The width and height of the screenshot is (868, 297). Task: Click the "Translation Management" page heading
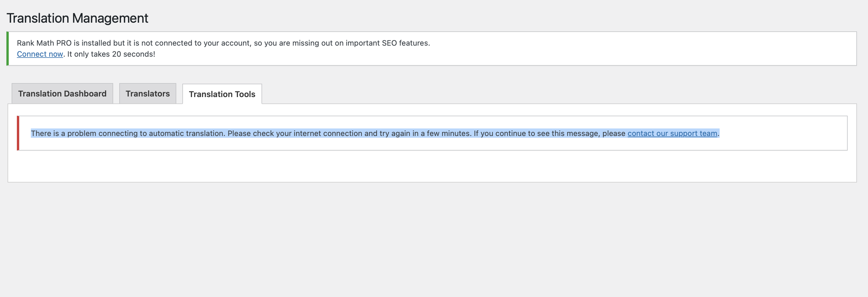click(77, 18)
